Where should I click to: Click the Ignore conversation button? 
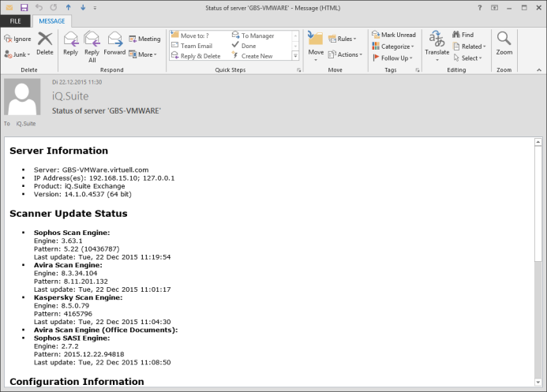pos(17,39)
